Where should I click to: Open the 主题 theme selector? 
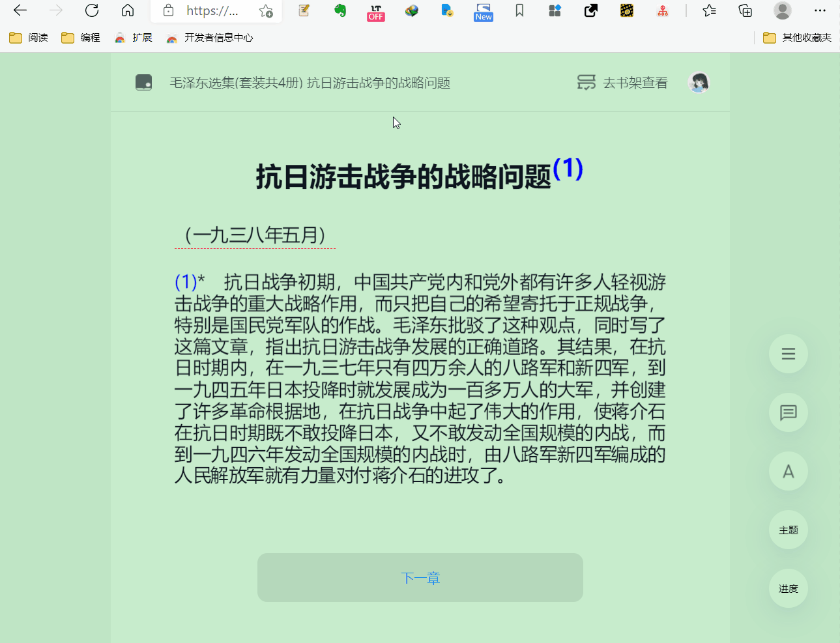(788, 530)
